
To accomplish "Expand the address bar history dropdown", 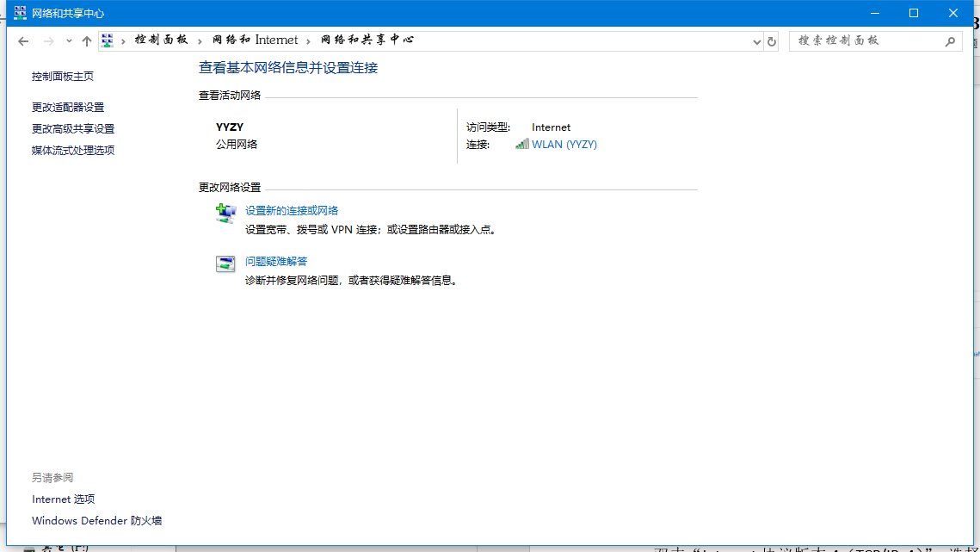I will [x=757, y=40].
